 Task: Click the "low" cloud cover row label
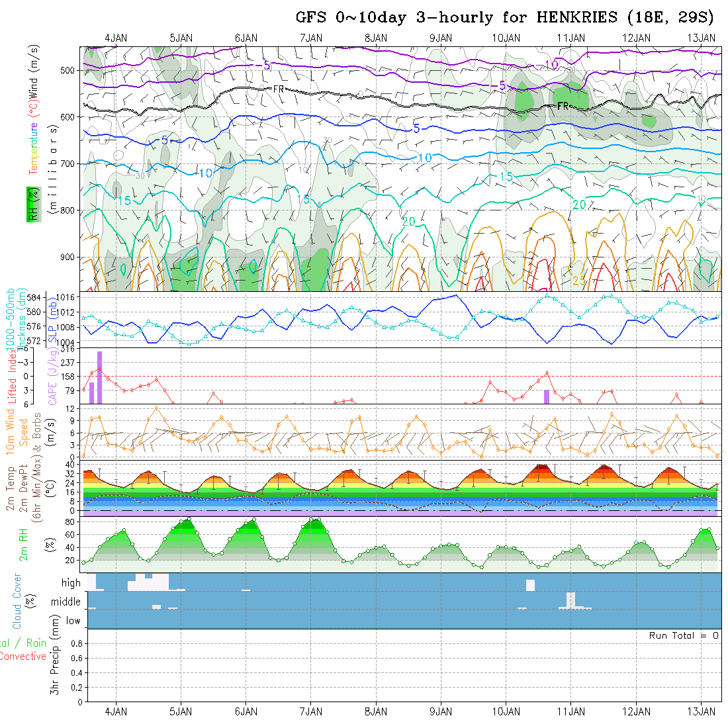tap(73, 620)
